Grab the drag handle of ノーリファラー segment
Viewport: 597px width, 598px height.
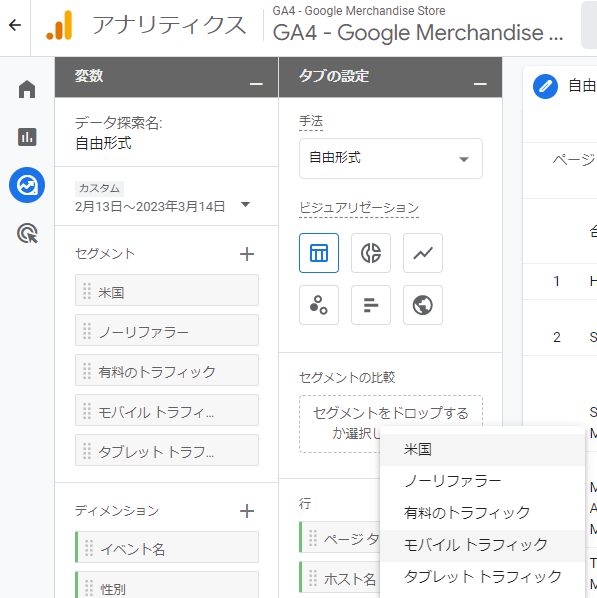tap(87, 331)
